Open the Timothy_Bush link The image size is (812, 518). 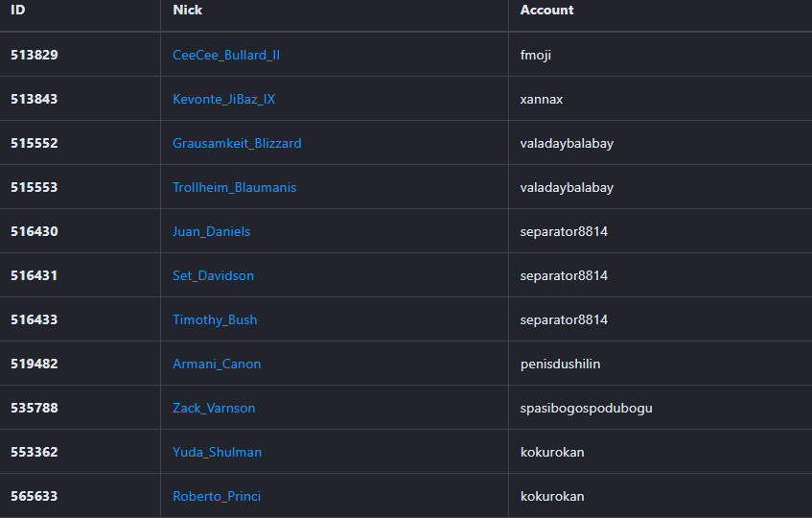pyautogui.click(x=215, y=320)
